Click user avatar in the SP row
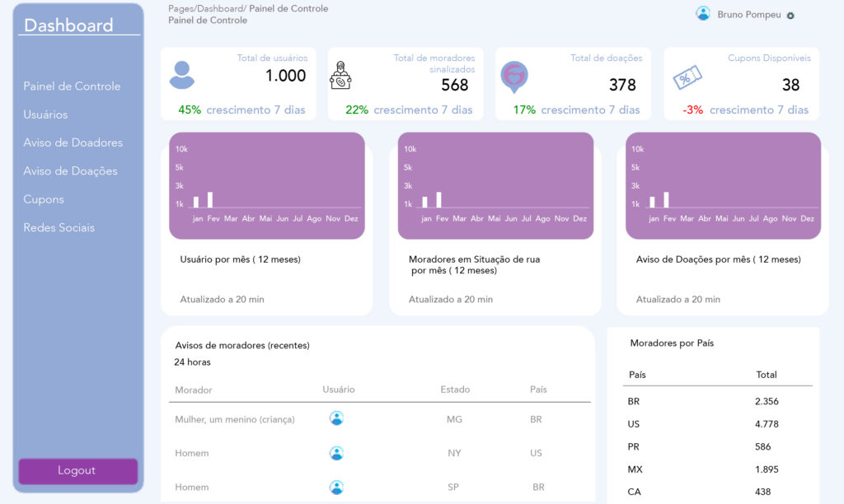Image resolution: width=844 pixels, height=504 pixels. pos(336,487)
